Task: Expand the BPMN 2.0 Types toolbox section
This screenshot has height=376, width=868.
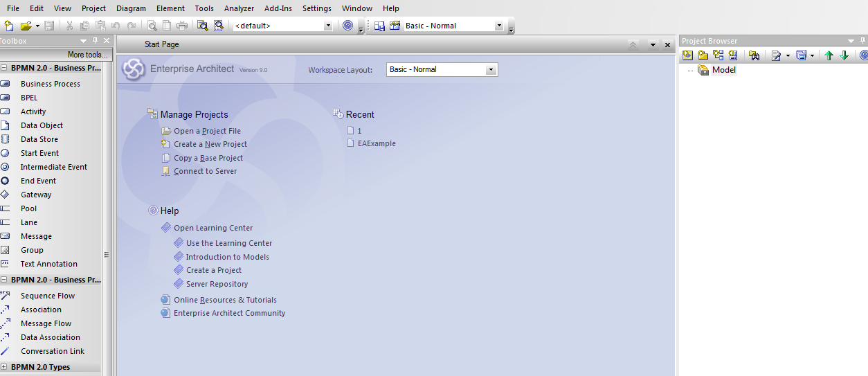Action: 4,367
